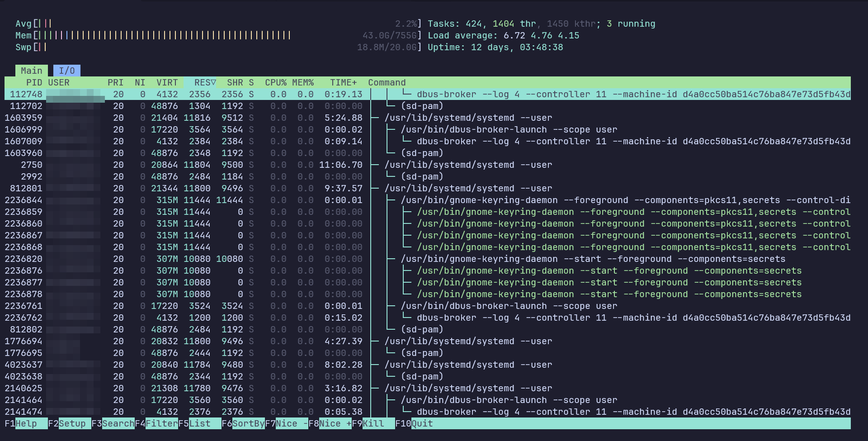Select (sd-pam) process PID 812802
Image resolution: width=868 pixels, height=441 pixels.
428,329
